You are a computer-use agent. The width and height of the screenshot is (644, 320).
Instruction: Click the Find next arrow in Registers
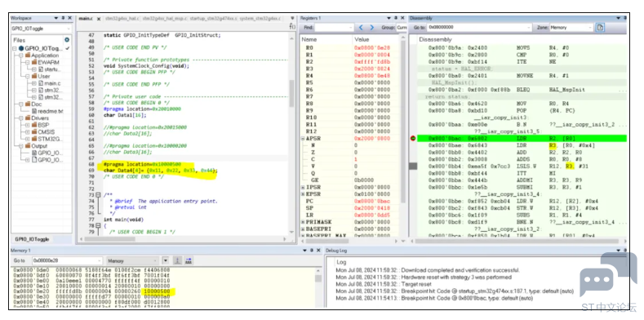(372, 28)
